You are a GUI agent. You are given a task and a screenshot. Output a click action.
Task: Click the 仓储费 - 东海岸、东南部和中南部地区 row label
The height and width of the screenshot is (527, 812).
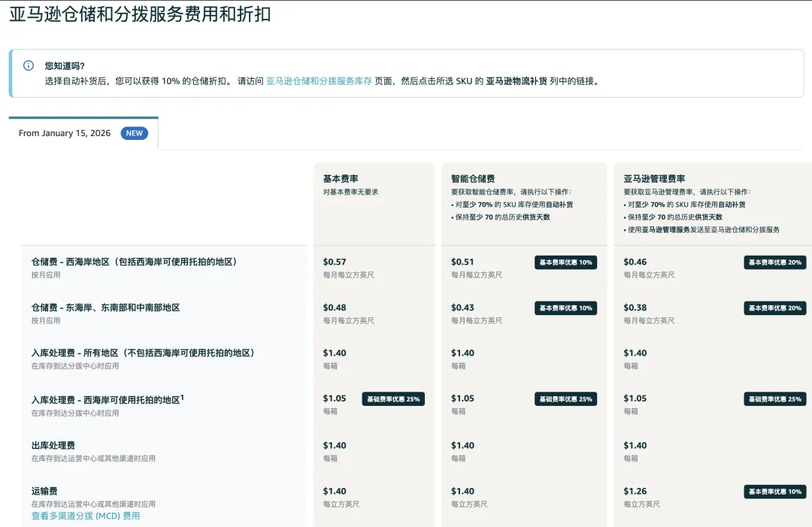[x=105, y=307]
